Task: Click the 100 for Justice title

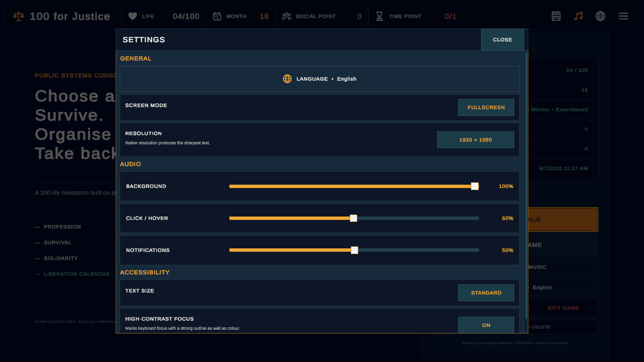Action: pos(70,16)
